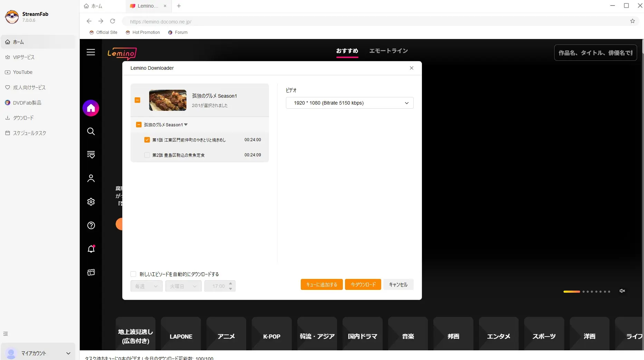Screen dimensions: 644x360
Task: Select the ホーム browser tab
Action: pos(102,6)
